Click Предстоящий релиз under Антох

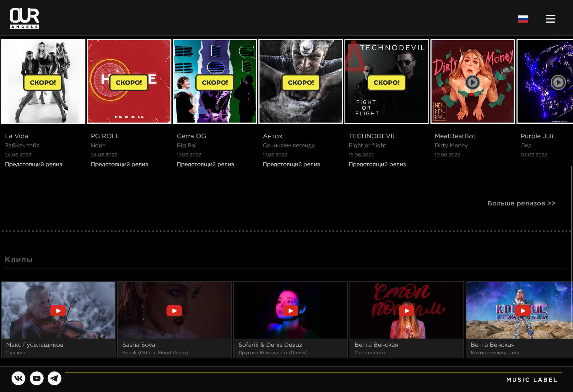pyautogui.click(x=291, y=164)
